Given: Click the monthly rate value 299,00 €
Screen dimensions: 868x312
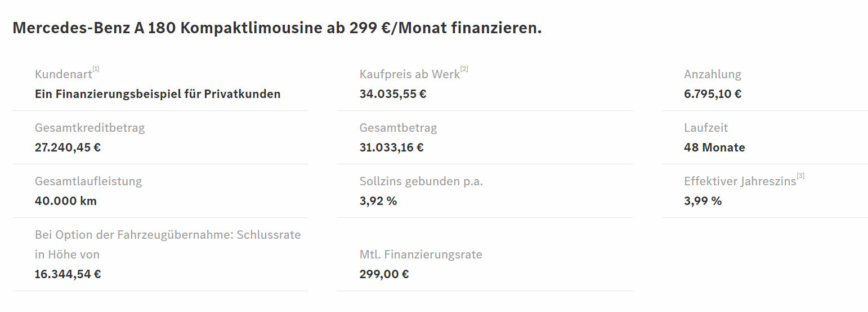Looking at the screenshot, I should click(x=384, y=274).
